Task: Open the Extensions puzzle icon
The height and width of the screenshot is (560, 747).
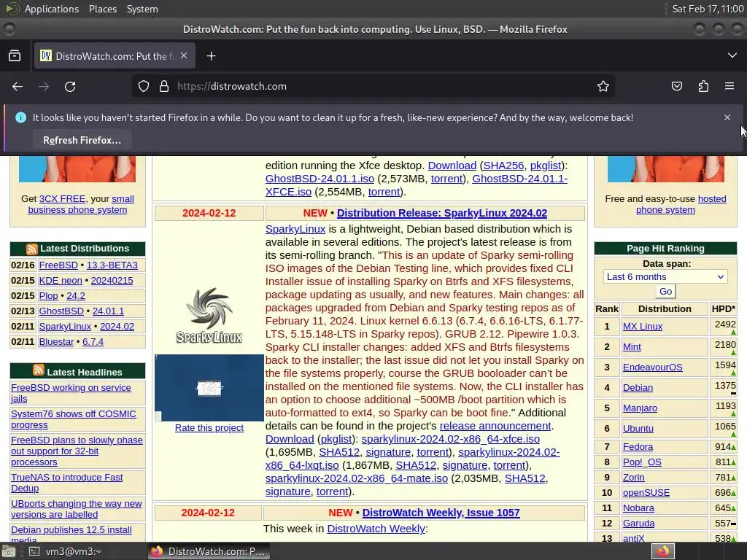Action: [703, 86]
